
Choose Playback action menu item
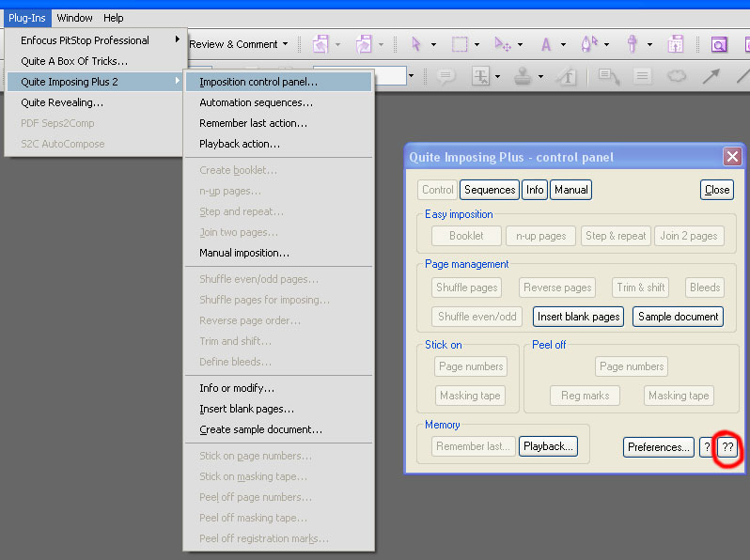(x=278, y=144)
